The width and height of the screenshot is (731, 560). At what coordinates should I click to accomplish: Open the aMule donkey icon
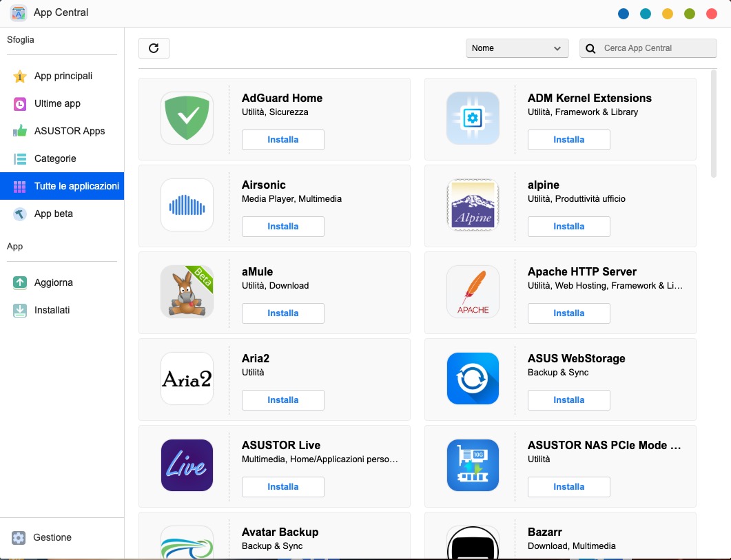(187, 291)
